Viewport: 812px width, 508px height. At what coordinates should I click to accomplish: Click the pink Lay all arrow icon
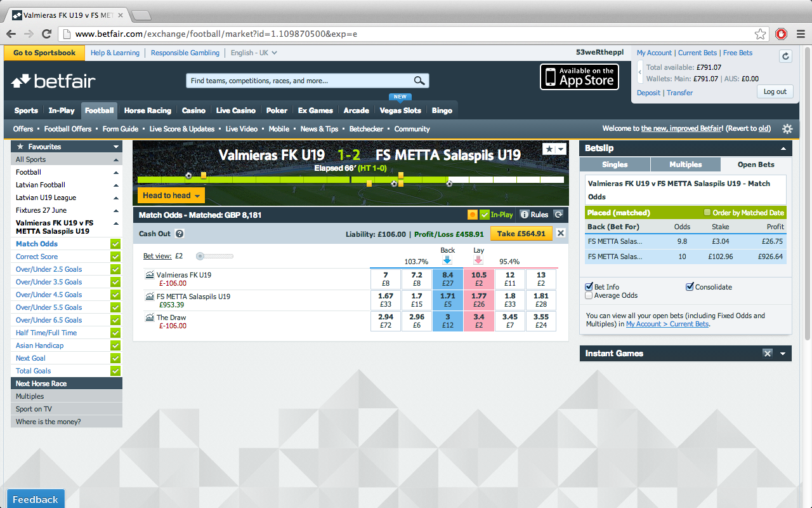(479, 260)
